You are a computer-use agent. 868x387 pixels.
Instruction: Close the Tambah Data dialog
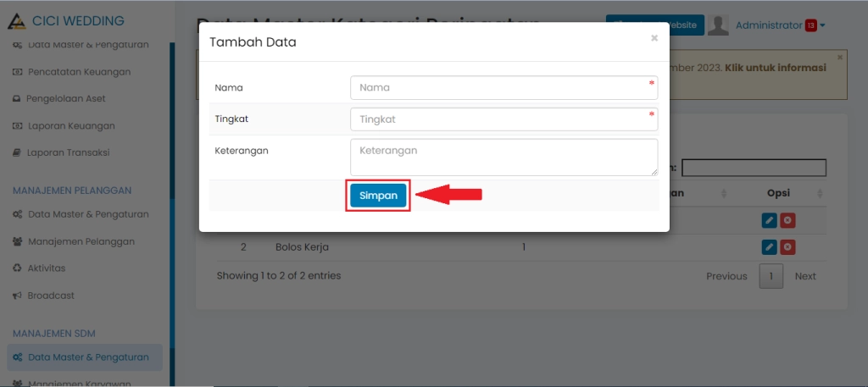654,38
